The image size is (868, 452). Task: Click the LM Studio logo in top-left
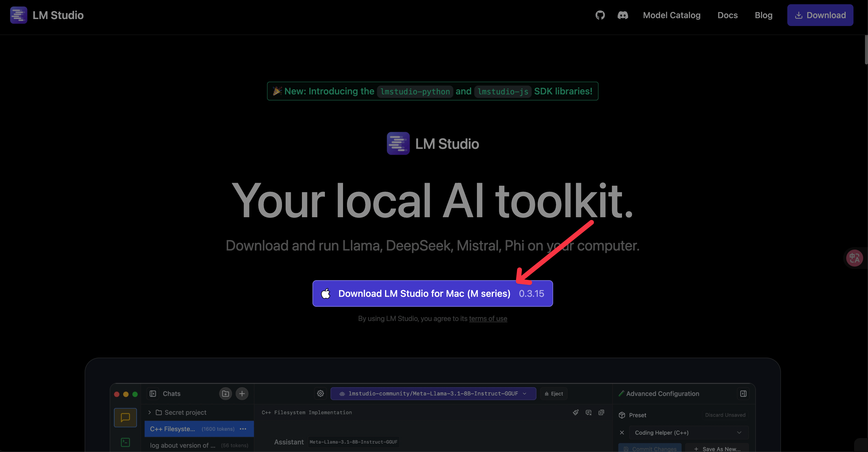[x=19, y=15]
